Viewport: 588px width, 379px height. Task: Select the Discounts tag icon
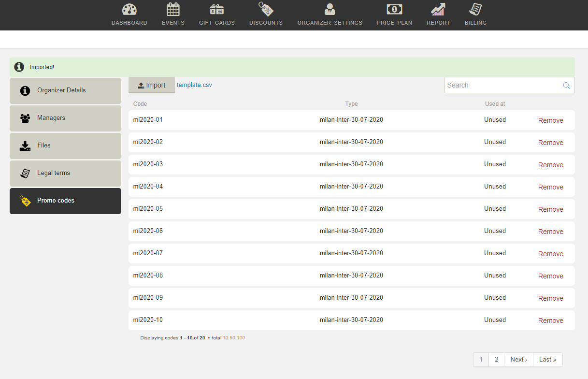266,9
